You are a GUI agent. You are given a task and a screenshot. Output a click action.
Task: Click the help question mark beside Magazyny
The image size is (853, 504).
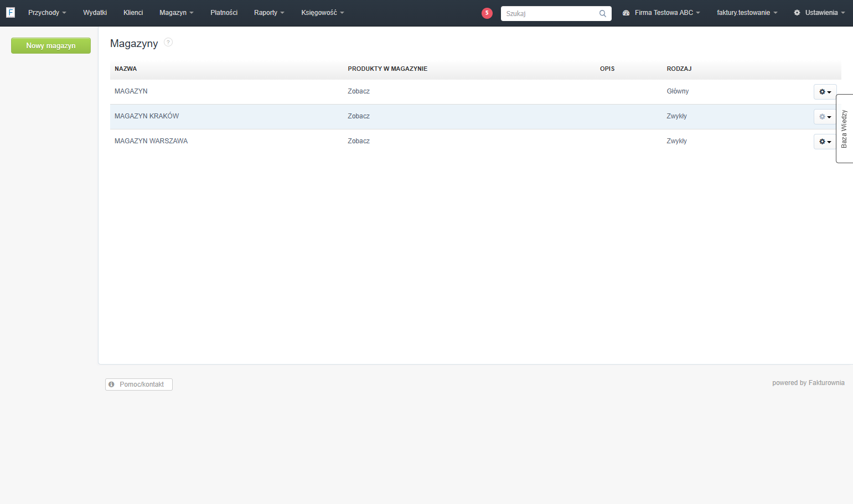(x=168, y=42)
